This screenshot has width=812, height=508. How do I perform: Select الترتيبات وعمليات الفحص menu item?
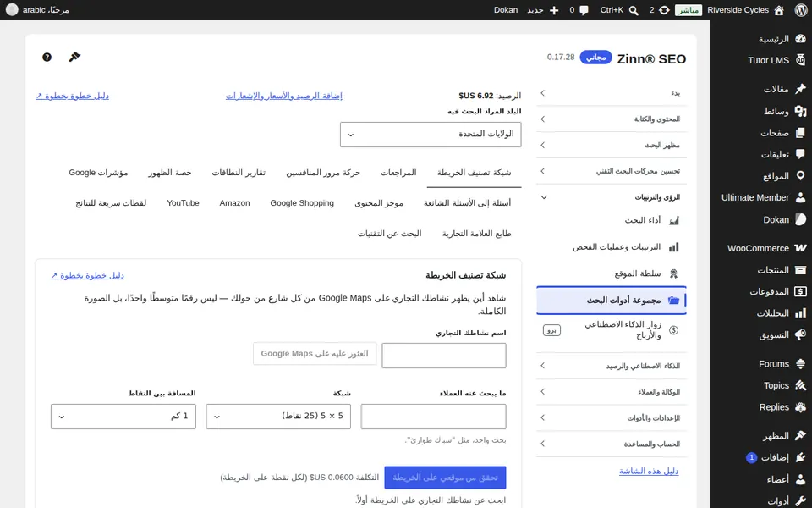click(612, 247)
